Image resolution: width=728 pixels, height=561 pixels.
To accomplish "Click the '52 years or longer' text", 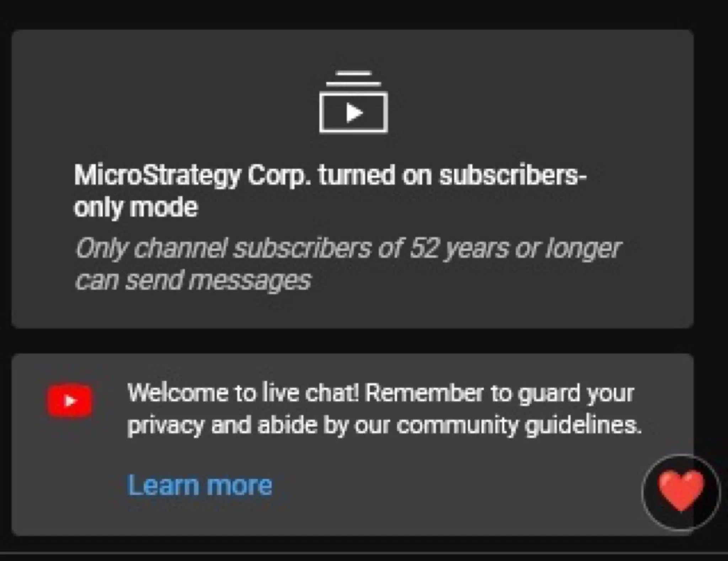I will (514, 248).
